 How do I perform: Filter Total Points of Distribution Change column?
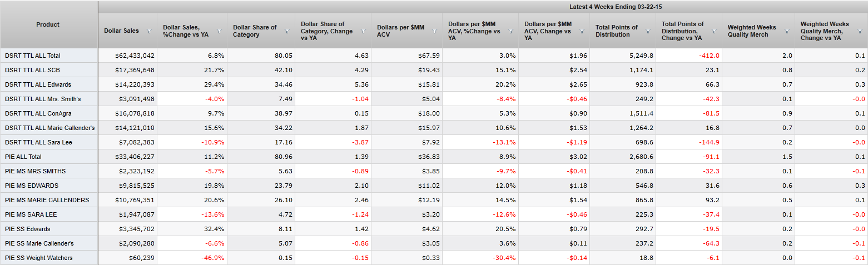(714, 31)
